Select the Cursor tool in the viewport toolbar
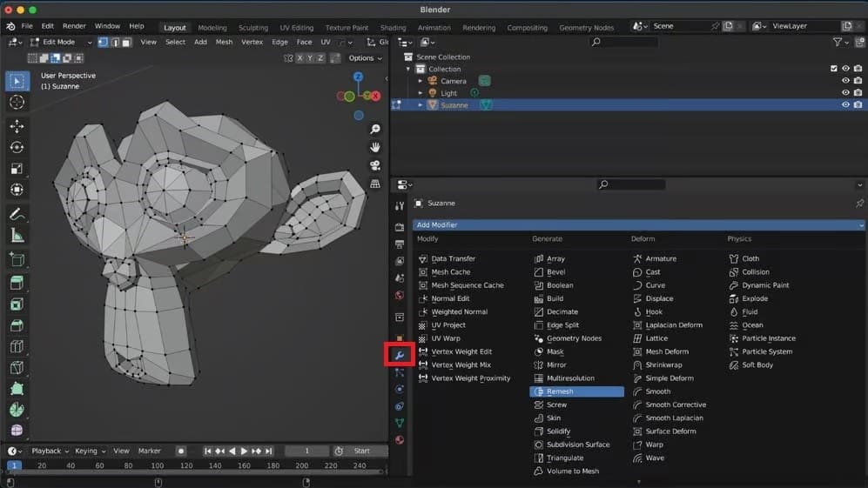 [x=17, y=103]
